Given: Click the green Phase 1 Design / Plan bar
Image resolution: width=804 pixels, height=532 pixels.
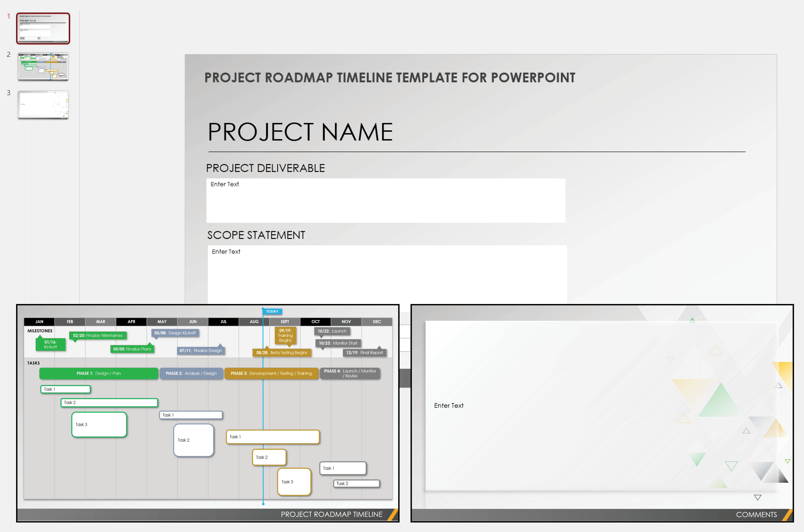Looking at the screenshot, I should [x=98, y=373].
